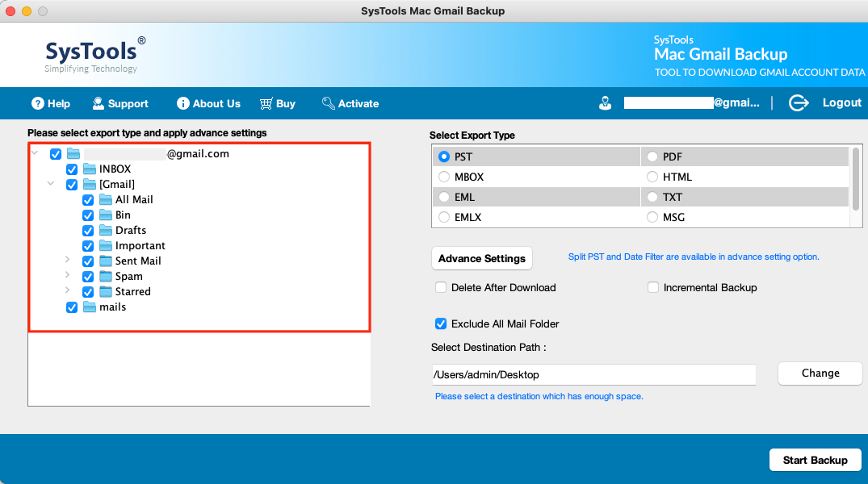This screenshot has width=868, height=484.
Task: Click the destination path field
Action: point(593,374)
